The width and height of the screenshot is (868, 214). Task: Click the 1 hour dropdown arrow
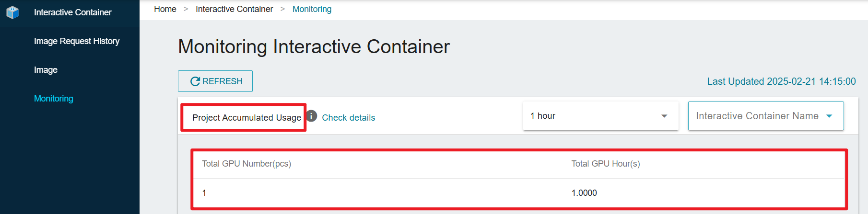[x=664, y=116]
